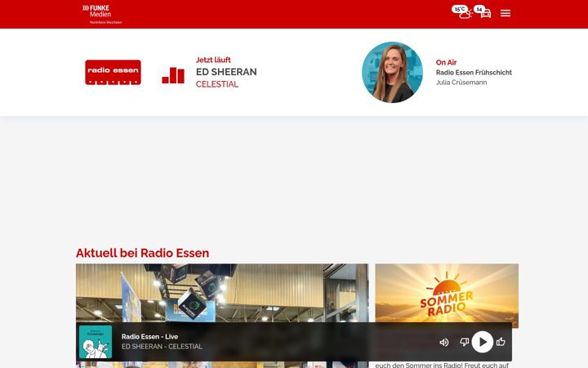Like the song with thumbs-up icon
This screenshot has width=588, height=368.
tap(501, 341)
